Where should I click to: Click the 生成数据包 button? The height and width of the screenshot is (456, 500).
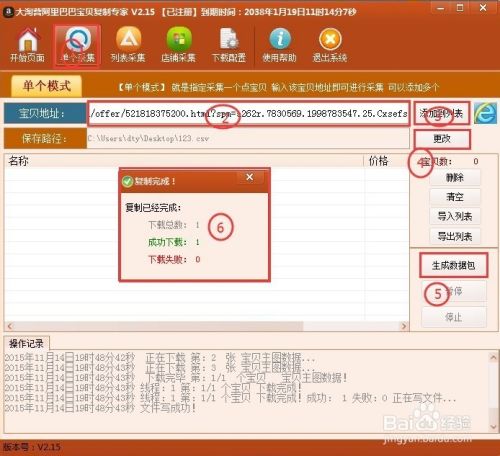[453, 265]
